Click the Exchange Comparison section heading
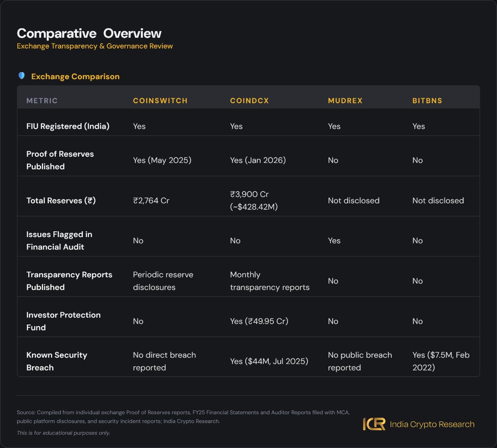The width and height of the screenshot is (497, 448). (x=75, y=76)
